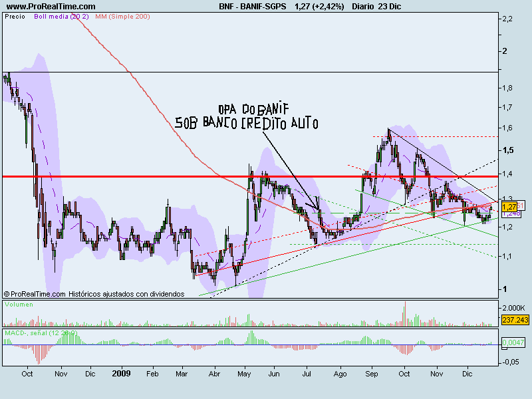Click the 1,1 price axis label
The width and height of the screenshot is (532, 399).
click(507, 257)
